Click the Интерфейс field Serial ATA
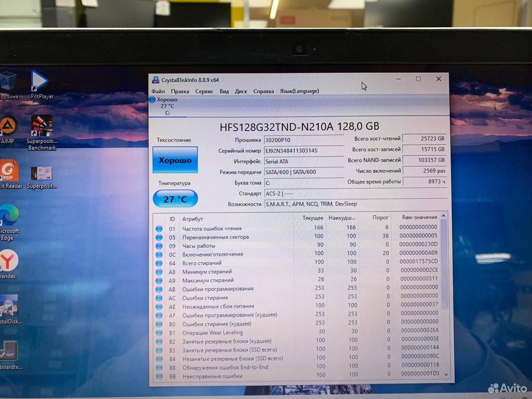 click(x=303, y=162)
